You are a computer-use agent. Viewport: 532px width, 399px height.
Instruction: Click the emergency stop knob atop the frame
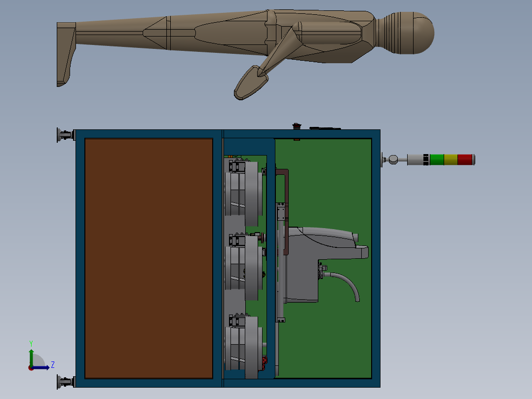(x=297, y=126)
